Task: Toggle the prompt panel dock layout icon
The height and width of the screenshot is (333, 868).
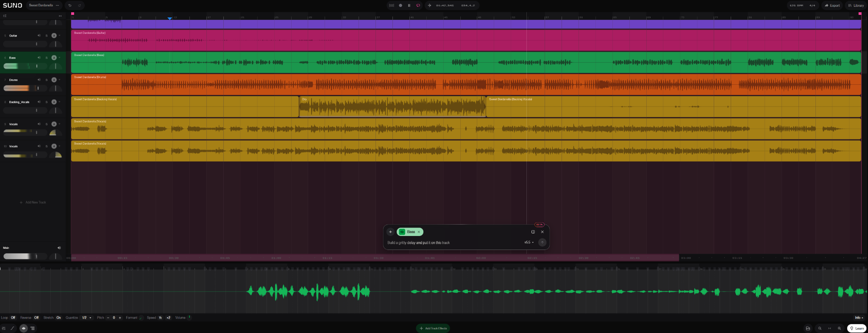Action: pyautogui.click(x=533, y=232)
